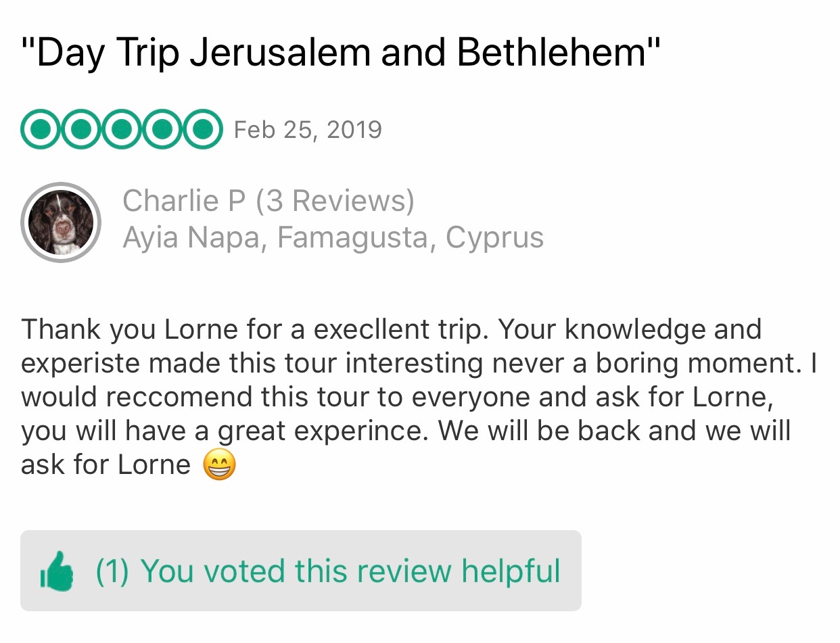Click the word 'experiste' in the review
This screenshot has height=643, width=840.
pyautogui.click(x=80, y=364)
